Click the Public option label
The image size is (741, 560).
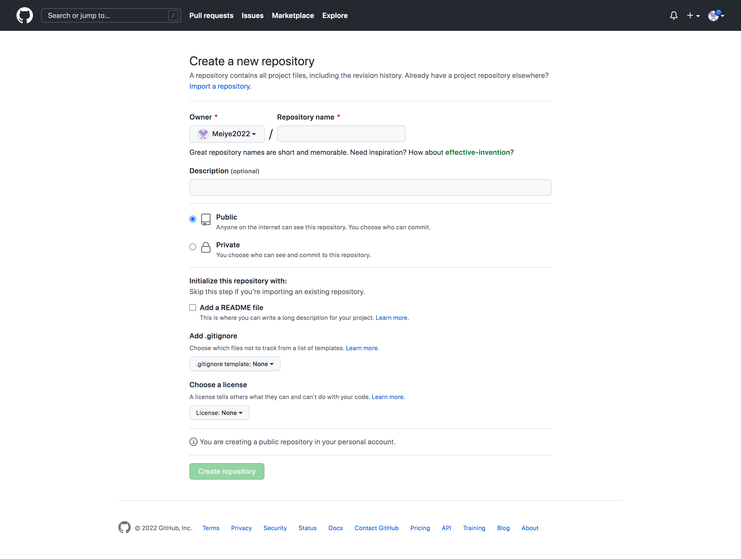pyautogui.click(x=226, y=217)
